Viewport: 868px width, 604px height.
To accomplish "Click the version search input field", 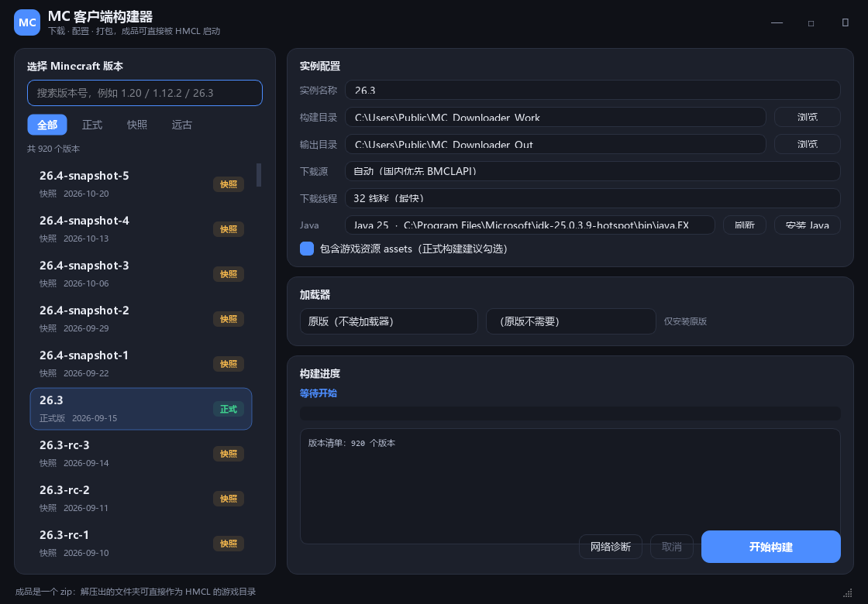I will tap(144, 93).
